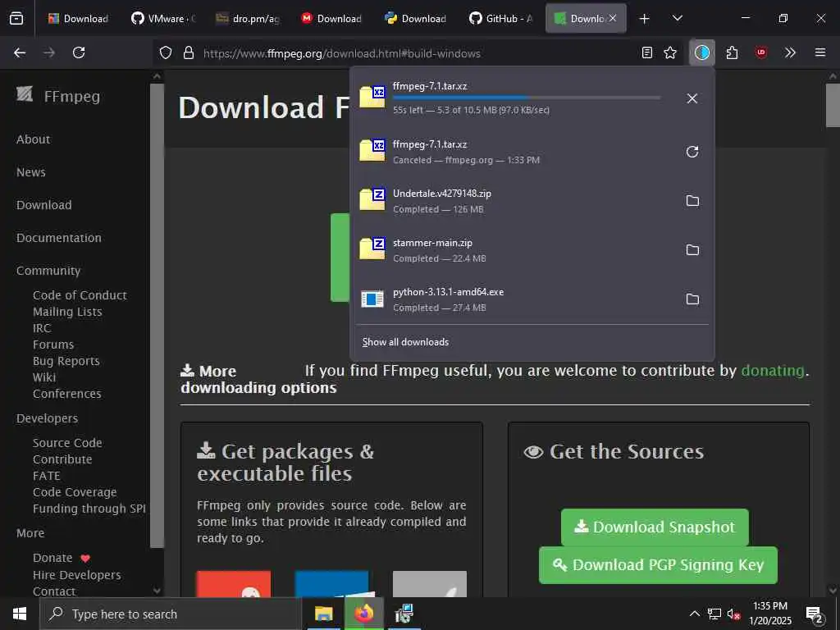Click the red Linux packages tile

tap(234, 584)
